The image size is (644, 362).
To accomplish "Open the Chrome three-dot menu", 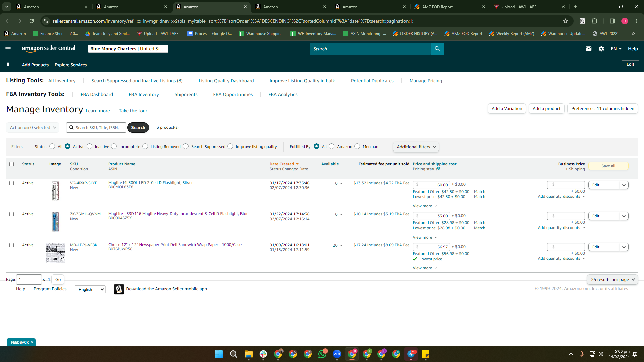I will pos(637,21).
